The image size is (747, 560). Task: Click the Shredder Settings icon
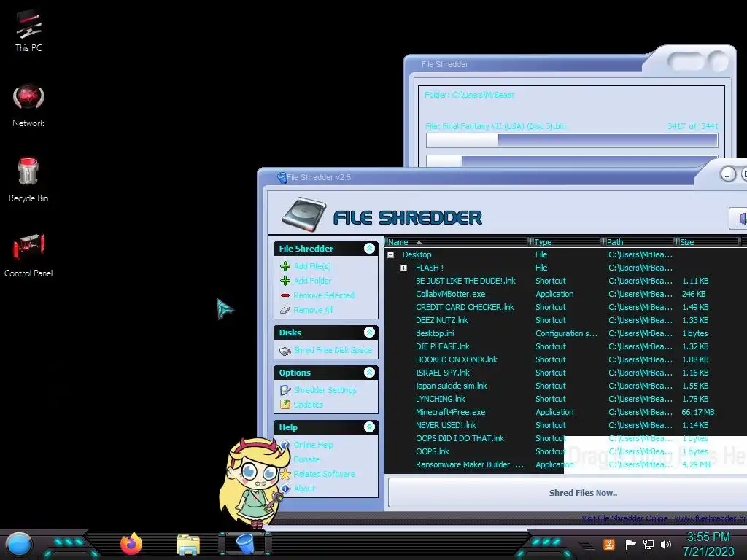coord(285,390)
